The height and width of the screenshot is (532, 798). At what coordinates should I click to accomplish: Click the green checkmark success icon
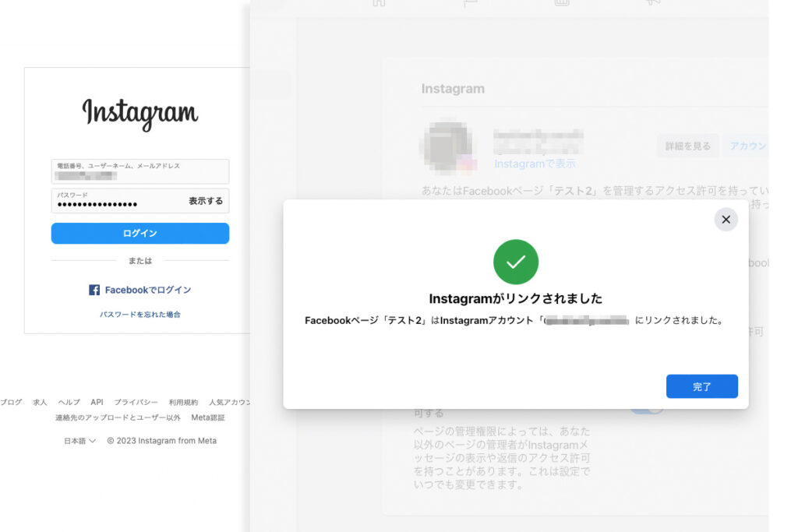(516, 262)
